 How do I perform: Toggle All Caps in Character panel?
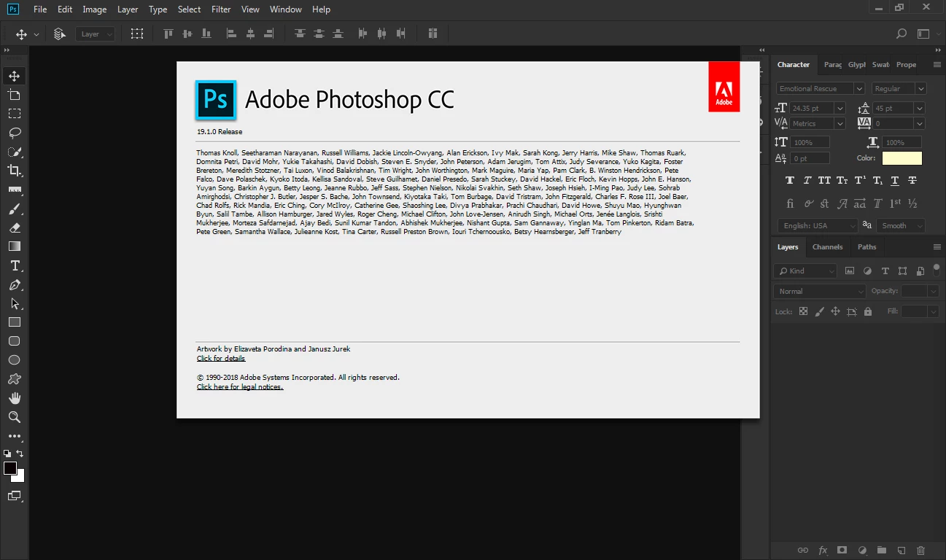click(x=825, y=180)
